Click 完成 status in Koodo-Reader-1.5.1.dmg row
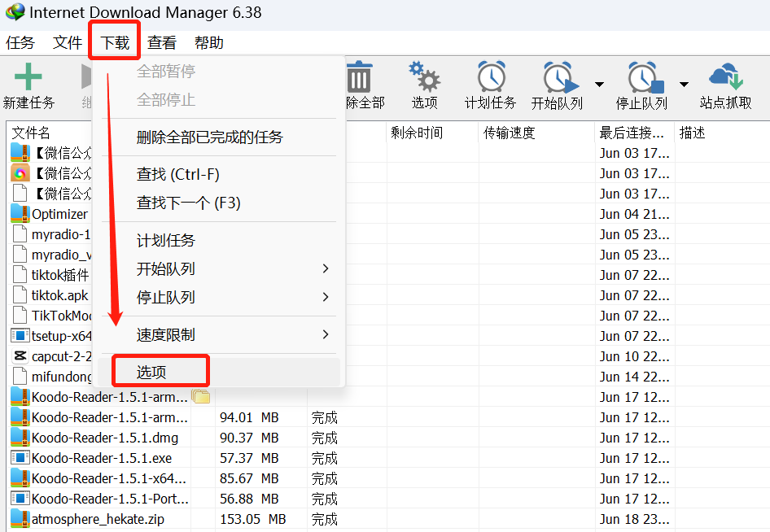 (x=325, y=438)
